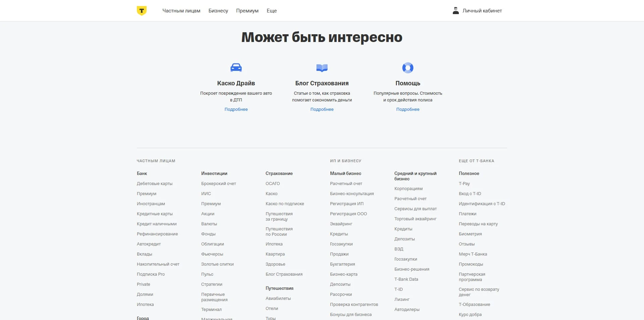Open Подписка Pro link
This screenshot has width=644, height=320.
pos(151,274)
